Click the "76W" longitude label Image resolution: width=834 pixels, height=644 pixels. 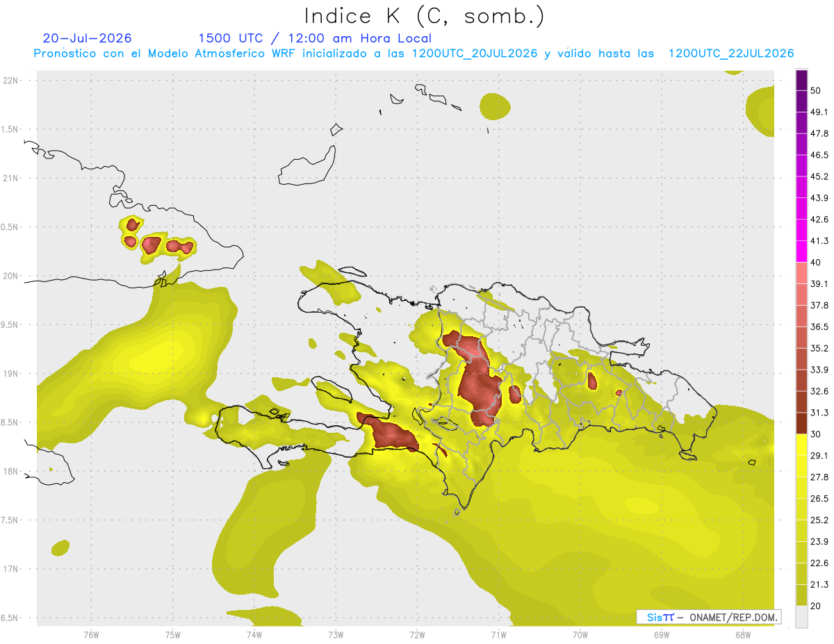91,635
